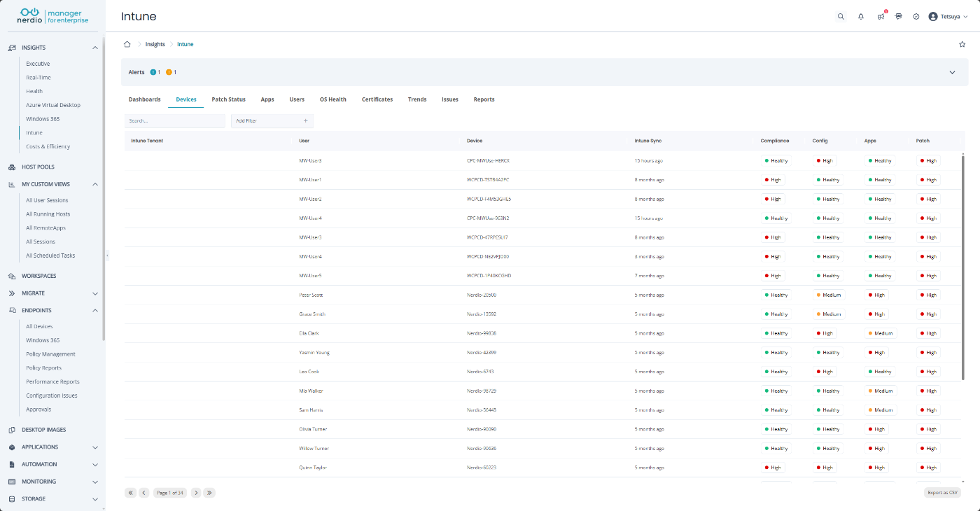Switch to the Reports tab
980x511 pixels.
click(484, 99)
